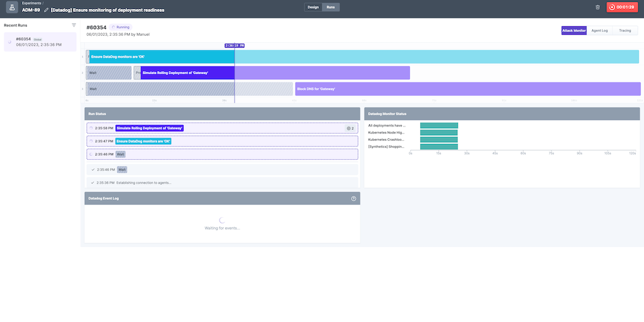Open Run Status row 'Ensure DataDog monitors are OK'
The height and width of the screenshot is (322, 644).
222,142
